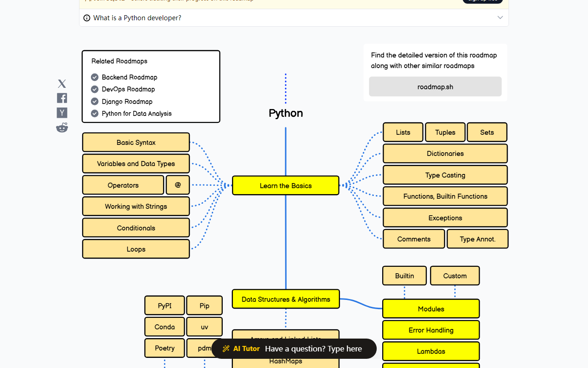Screen dimensions: 588x368
Task: Select the Type Casting topic
Action: (445, 175)
